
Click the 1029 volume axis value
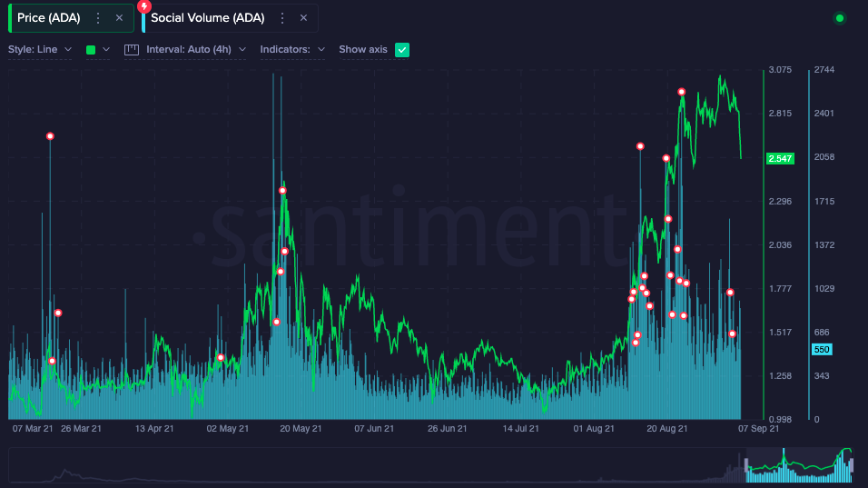pos(824,289)
